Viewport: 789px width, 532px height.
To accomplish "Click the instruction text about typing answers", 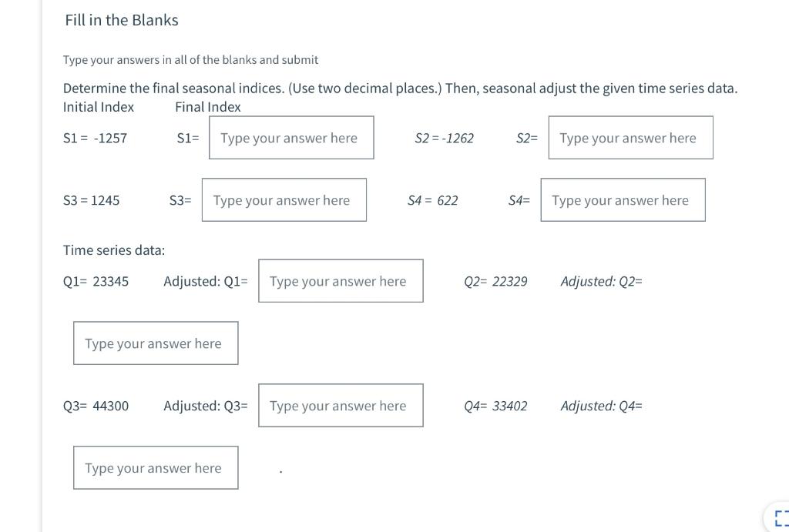I will pos(190,59).
